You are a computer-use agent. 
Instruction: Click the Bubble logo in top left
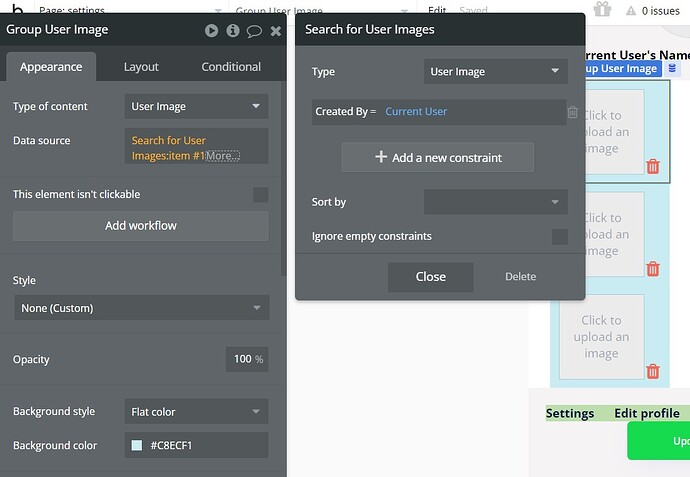(x=17, y=8)
